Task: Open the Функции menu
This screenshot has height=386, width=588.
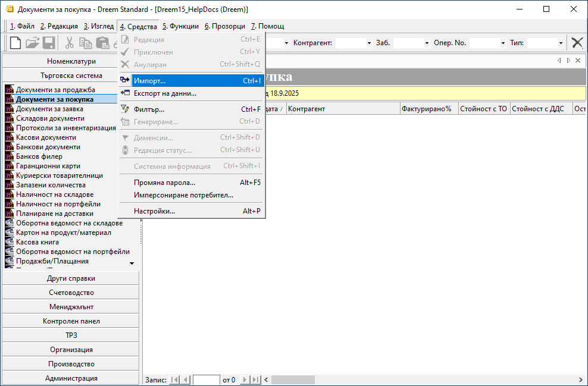Action: pos(180,26)
